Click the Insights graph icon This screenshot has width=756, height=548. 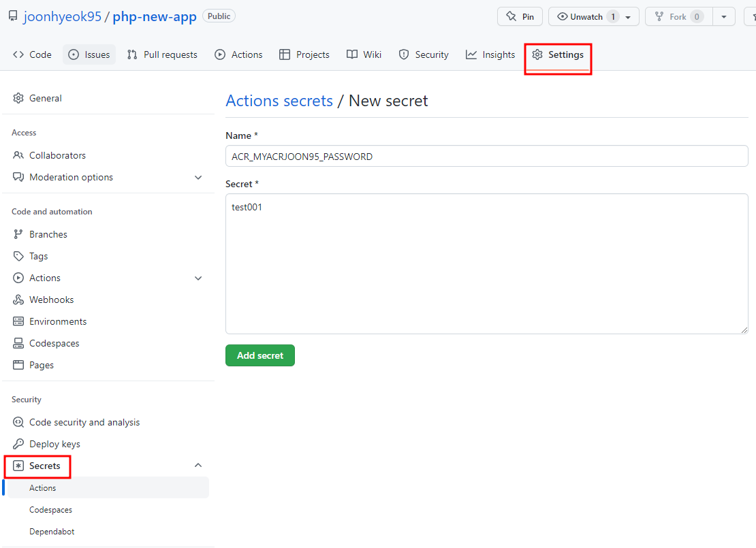pyautogui.click(x=471, y=54)
